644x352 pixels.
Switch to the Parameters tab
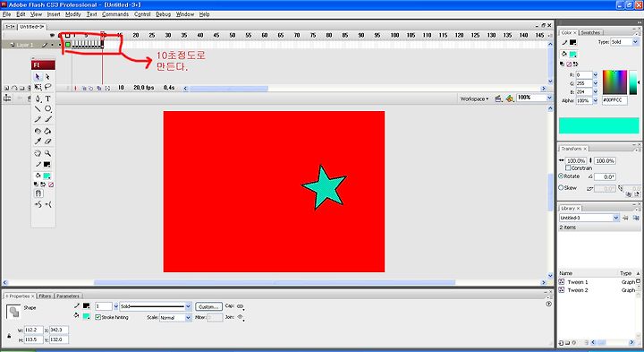(x=68, y=296)
